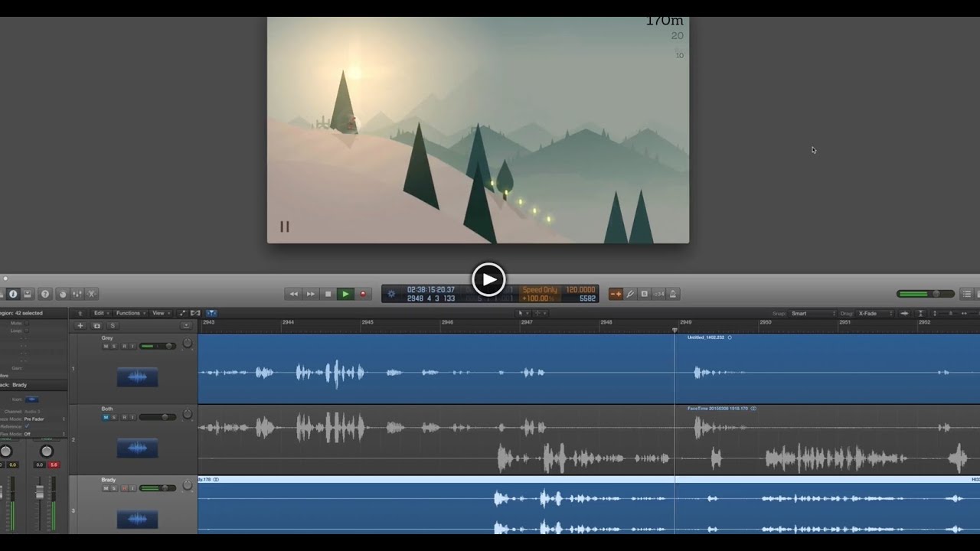980x551 pixels.
Task: Enable input monitoring on Grey track
Action: pyautogui.click(x=132, y=347)
